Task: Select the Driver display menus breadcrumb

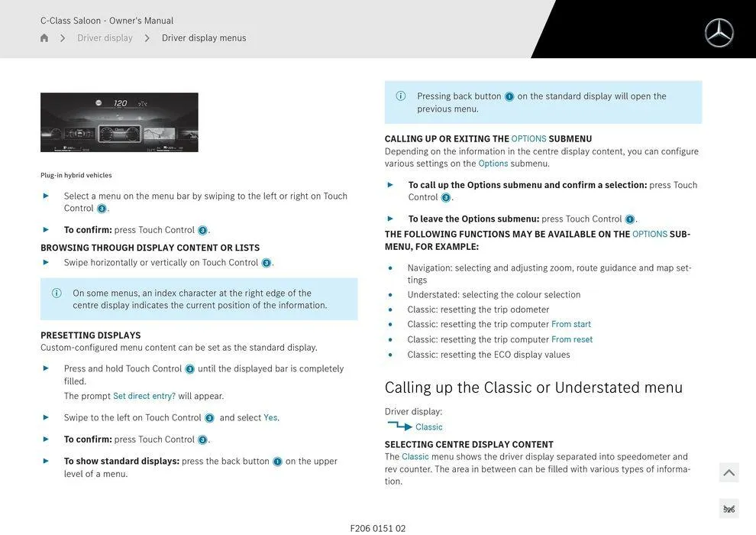Action: click(x=204, y=38)
